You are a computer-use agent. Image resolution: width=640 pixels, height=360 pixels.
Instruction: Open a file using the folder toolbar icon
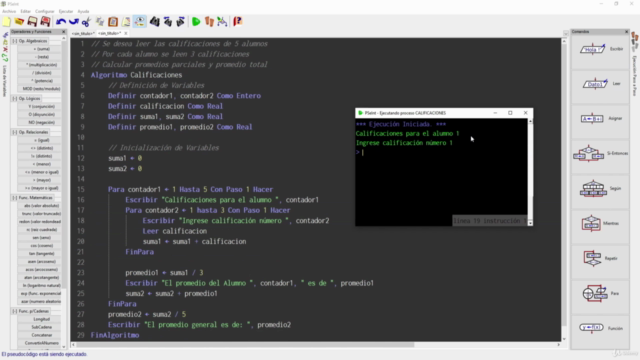pyautogui.click(x=19, y=22)
